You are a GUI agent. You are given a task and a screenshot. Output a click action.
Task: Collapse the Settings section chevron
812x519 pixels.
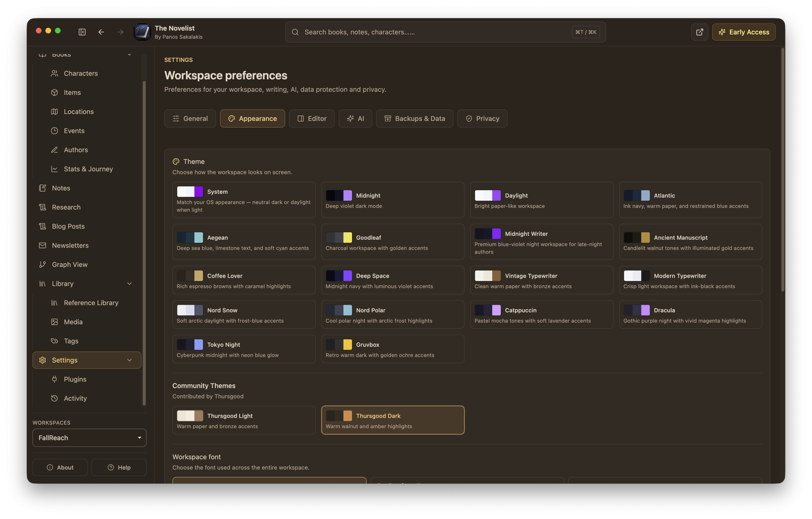(129, 360)
